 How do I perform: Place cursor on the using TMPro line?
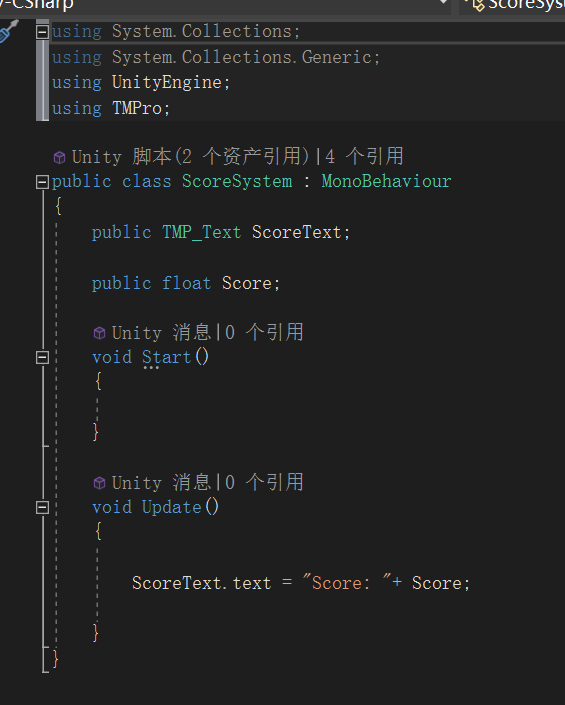(x=111, y=108)
